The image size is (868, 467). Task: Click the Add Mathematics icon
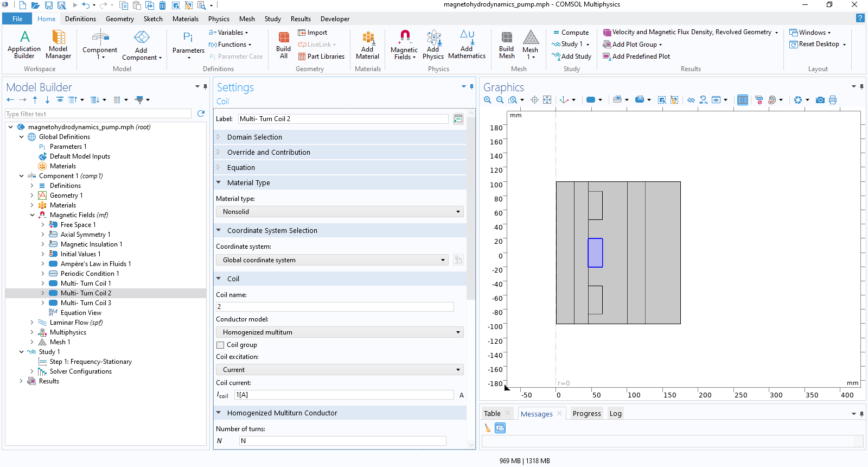pyautogui.click(x=467, y=44)
